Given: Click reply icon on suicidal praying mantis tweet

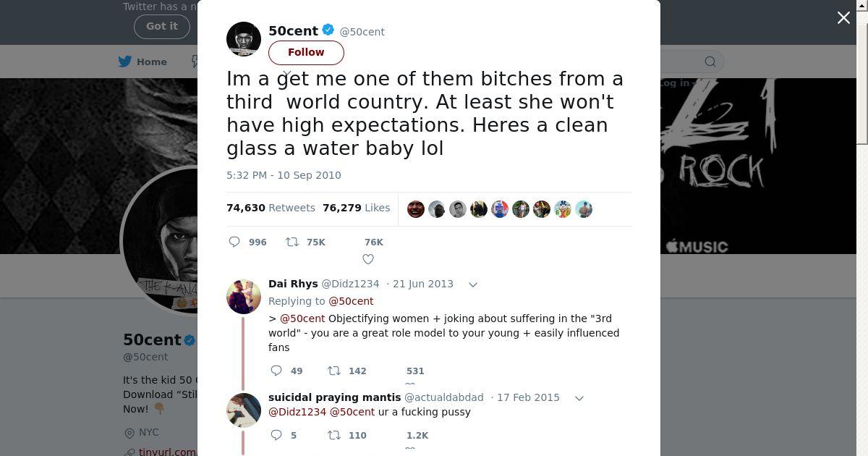Looking at the screenshot, I should [x=276, y=435].
